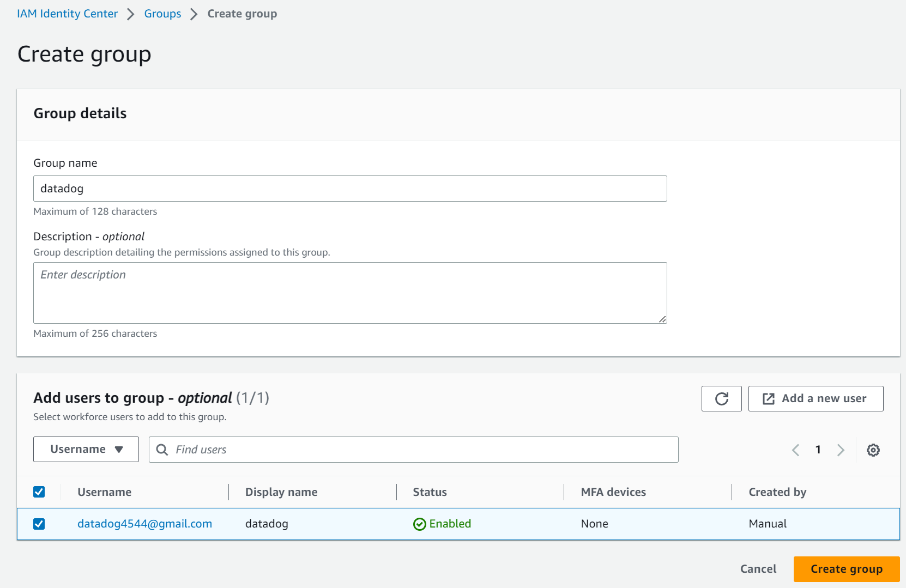Click the 'Manual' created by cell

[x=768, y=524]
